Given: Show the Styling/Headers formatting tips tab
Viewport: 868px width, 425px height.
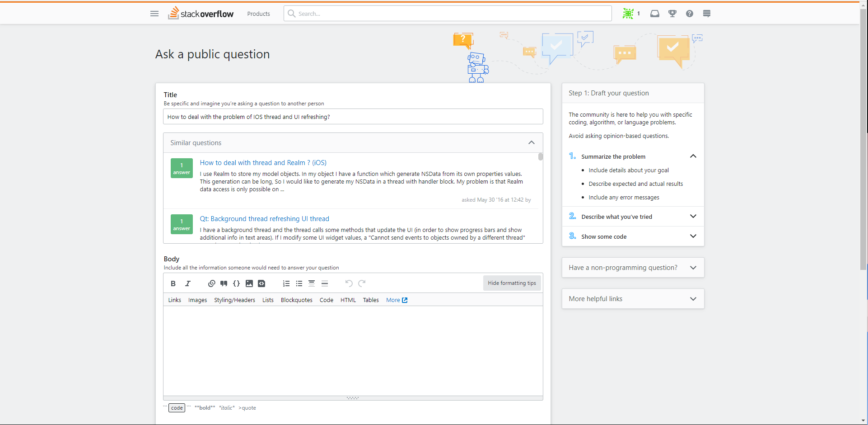Looking at the screenshot, I should [235, 300].
